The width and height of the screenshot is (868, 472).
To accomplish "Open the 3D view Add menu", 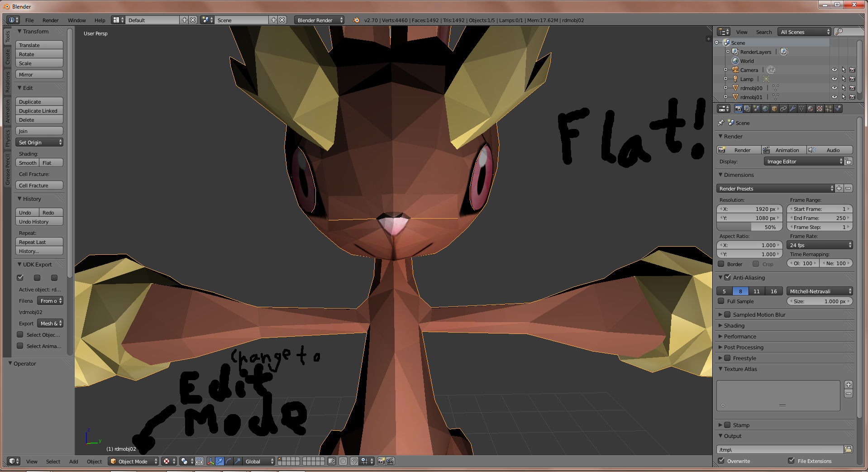I will click(x=73, y=461).
